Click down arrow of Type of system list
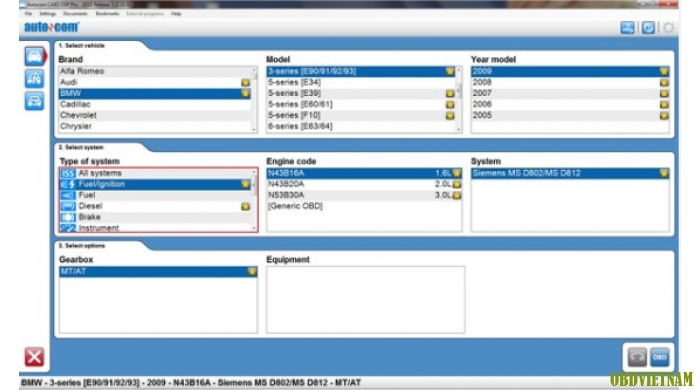The height and width of the screenshot is (390, 700). [254, 228]
